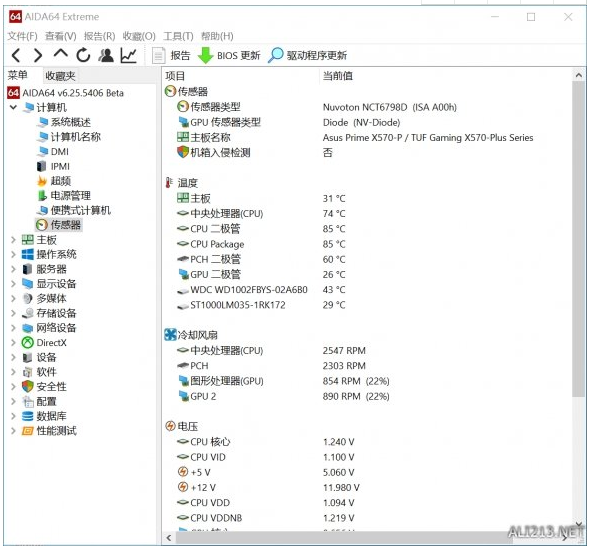Expand the 多媒体 tree node
589x549 pixels.
(13, 298)
